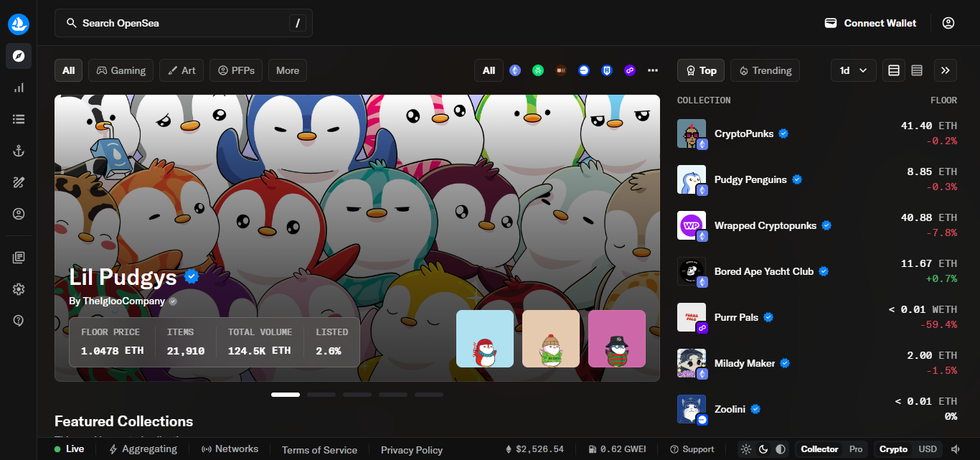Open the Terms of Service link
980x460 pixels.
[319, 450]
